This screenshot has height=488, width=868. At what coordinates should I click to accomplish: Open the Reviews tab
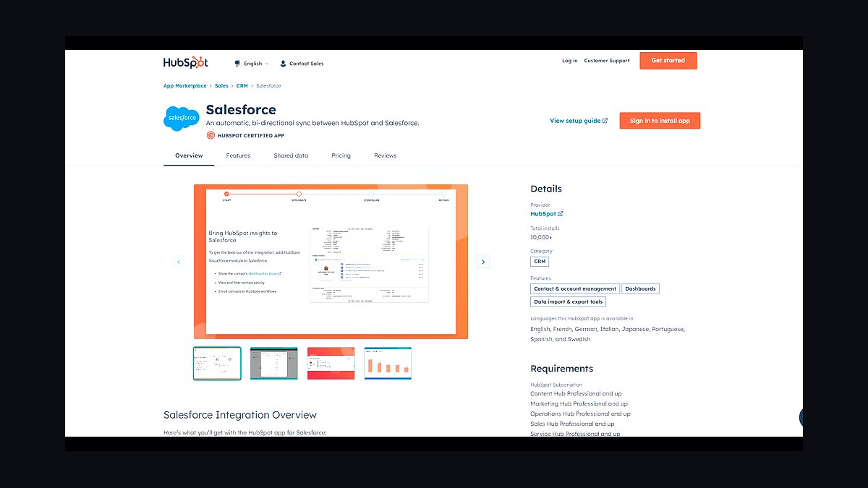385,156
